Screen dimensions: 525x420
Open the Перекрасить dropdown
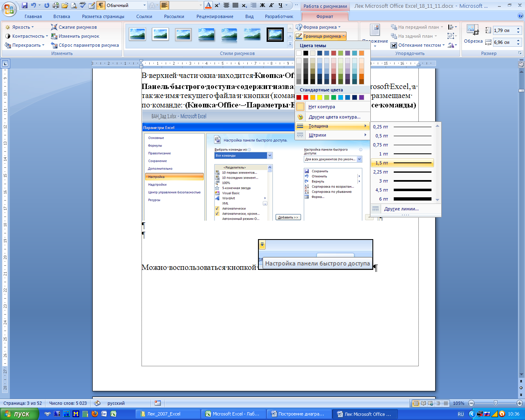25,45
